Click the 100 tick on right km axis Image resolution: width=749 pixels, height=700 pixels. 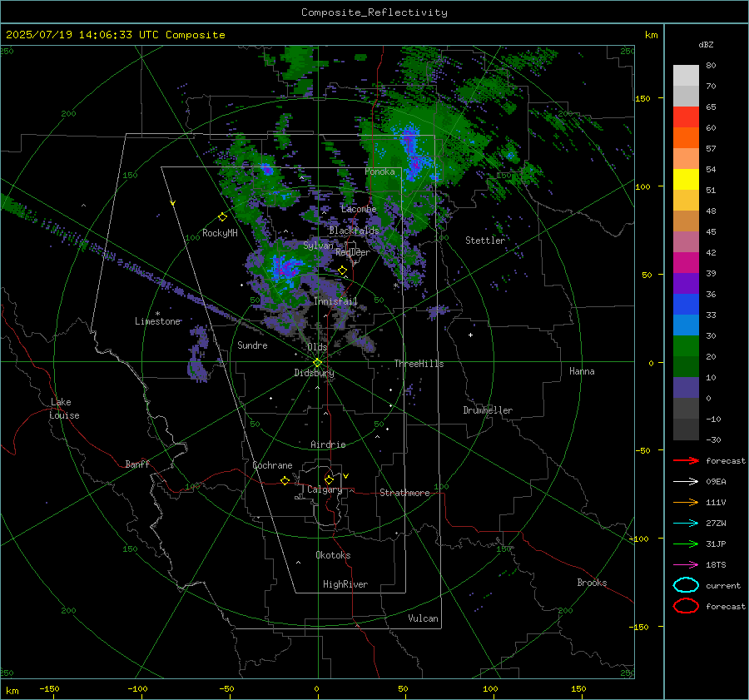click(x=642, y=186)
